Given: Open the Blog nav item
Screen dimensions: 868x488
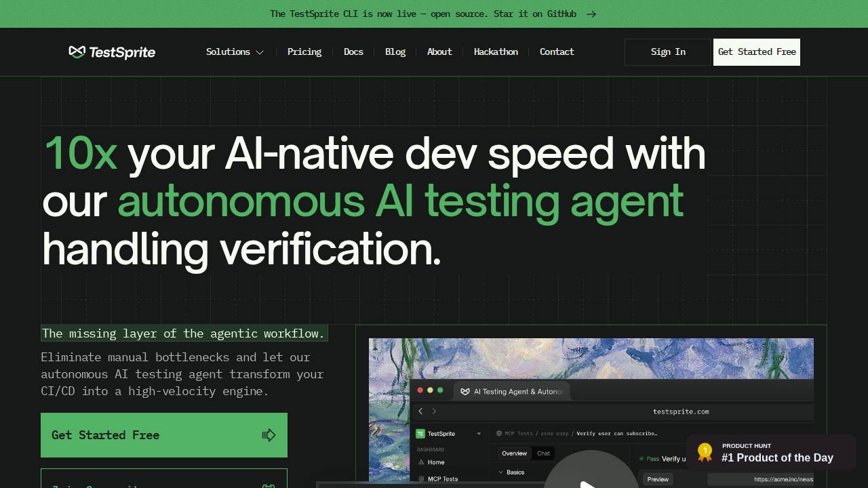Looking at the screenshot, I should [395, 52].
